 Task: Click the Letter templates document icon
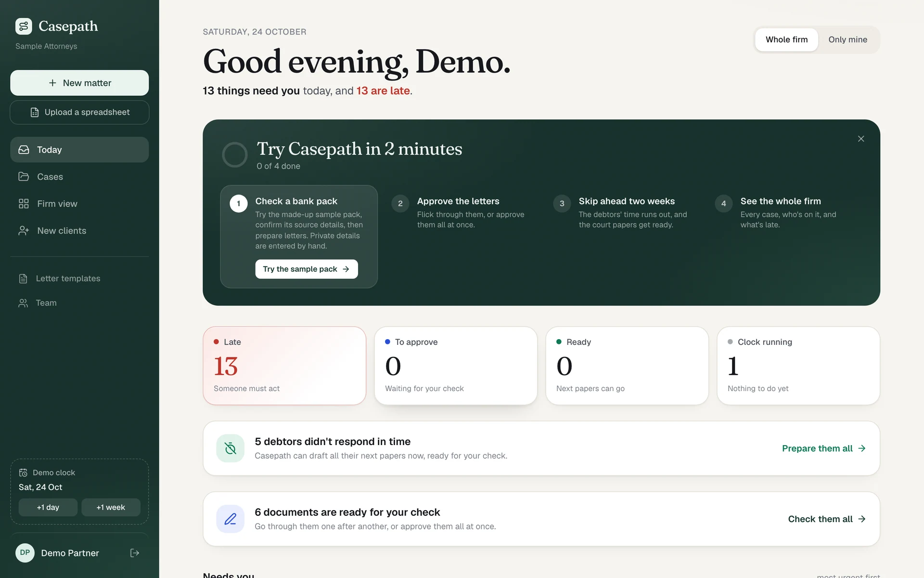[23, 278]
